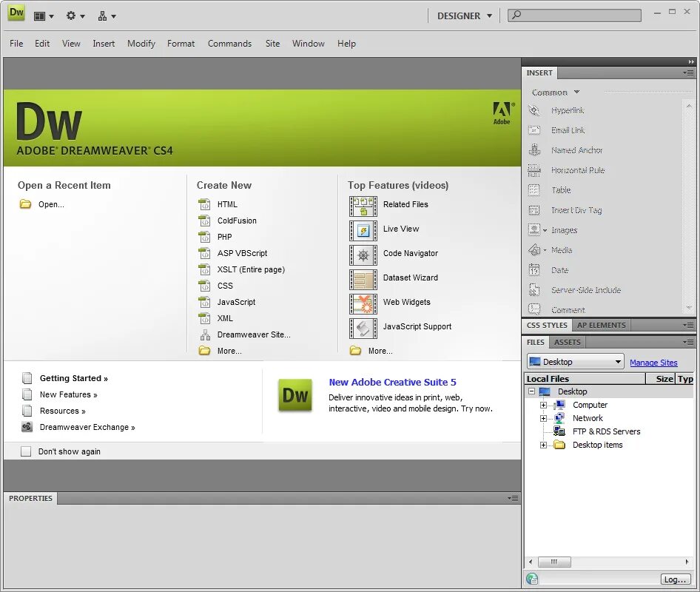Play the Live View video thumbnail
This screenshot has width=700, height=592.
point(363,231)
